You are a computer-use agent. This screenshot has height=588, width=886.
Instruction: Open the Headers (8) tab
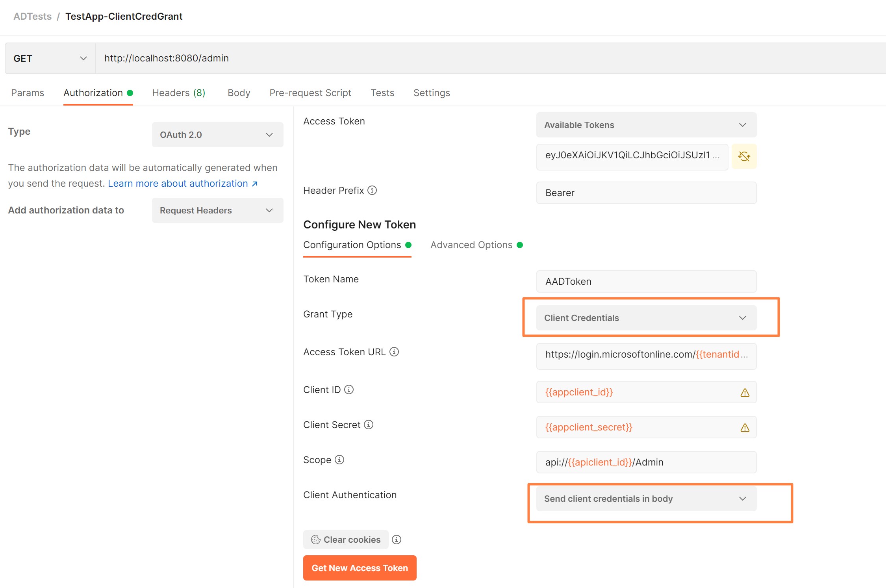[x=179, y=93]
